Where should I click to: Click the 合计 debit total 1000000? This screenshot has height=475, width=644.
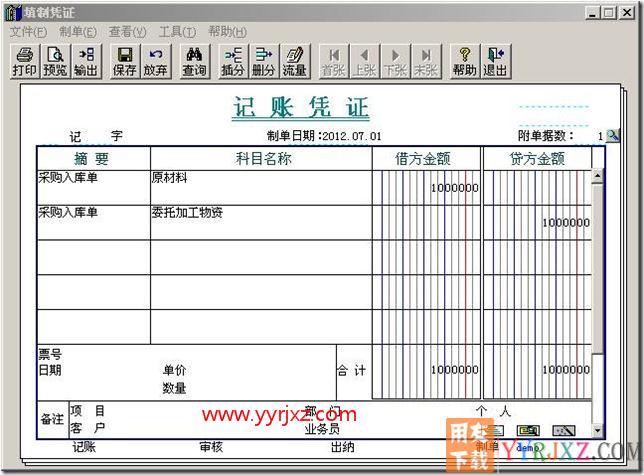(454, 370)
